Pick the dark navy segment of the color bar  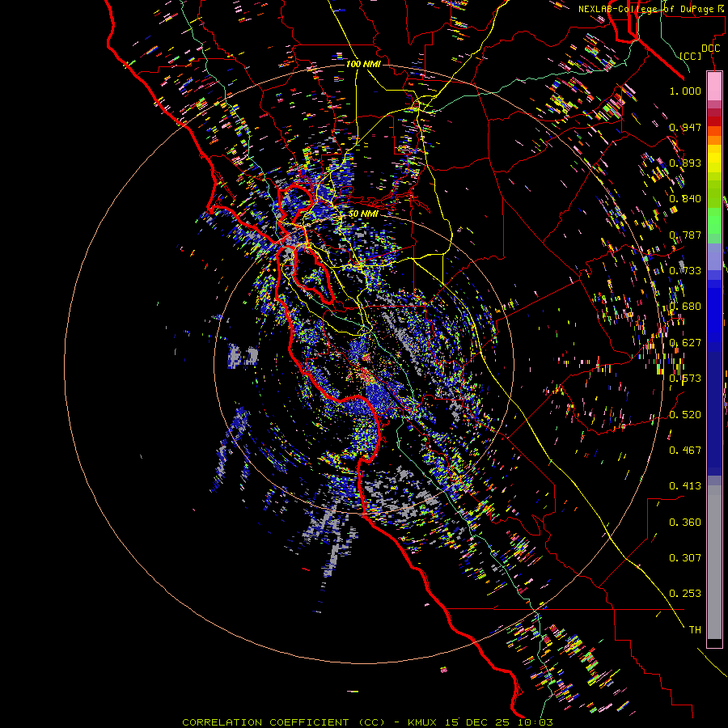pyautogui.click(x=714, y=413)
